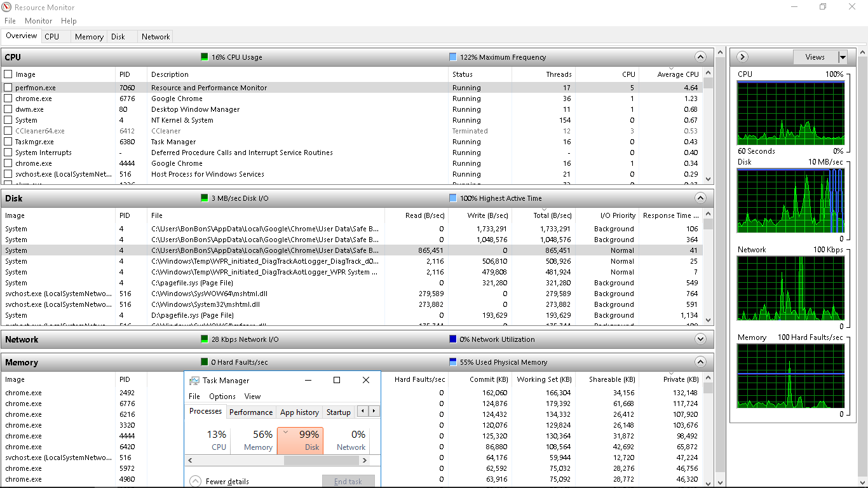
Task: Sort by Response Time column header
Action: pyautogui.click(x=670, y=215)
